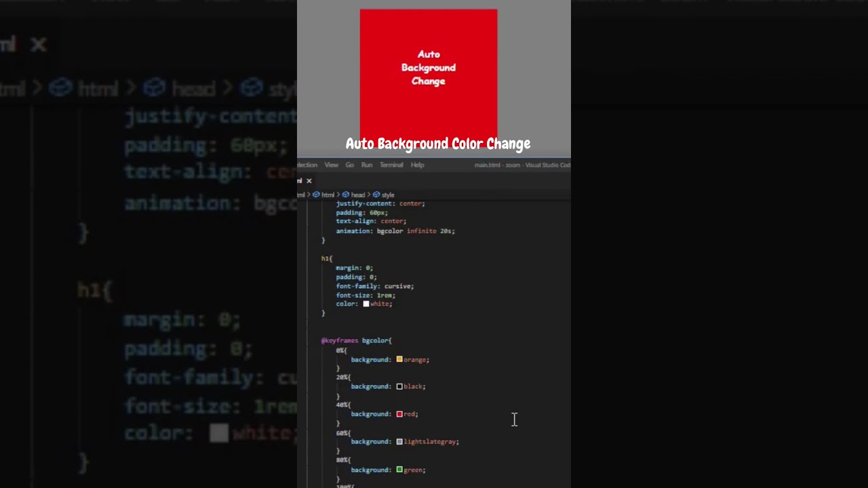Click the 'Auto Background Color Change' caption

(438, 144)
